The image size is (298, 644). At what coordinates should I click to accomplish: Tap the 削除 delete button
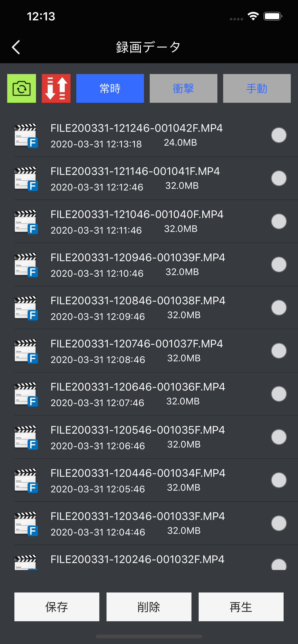pos(149,607)
